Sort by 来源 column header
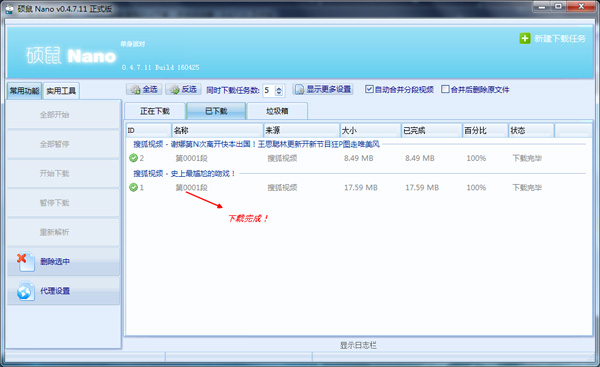The height and width of the screenshot is (367, 600). (x=302, y=130)
